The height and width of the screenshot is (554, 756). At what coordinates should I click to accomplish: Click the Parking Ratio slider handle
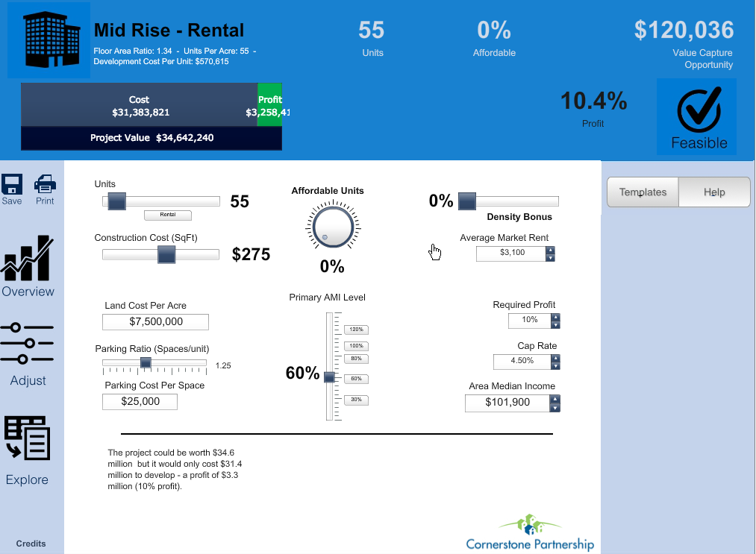tap(146, 363)
